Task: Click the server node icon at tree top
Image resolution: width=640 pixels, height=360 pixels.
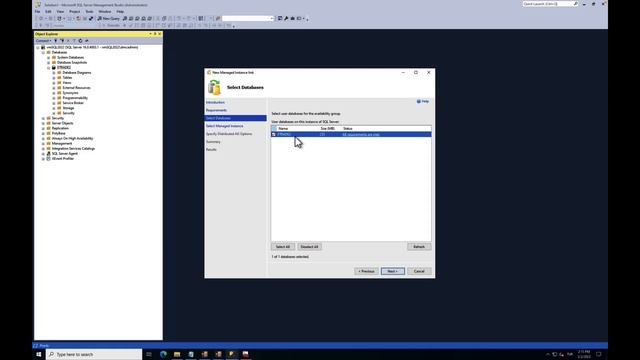Action: click(43, 47)
